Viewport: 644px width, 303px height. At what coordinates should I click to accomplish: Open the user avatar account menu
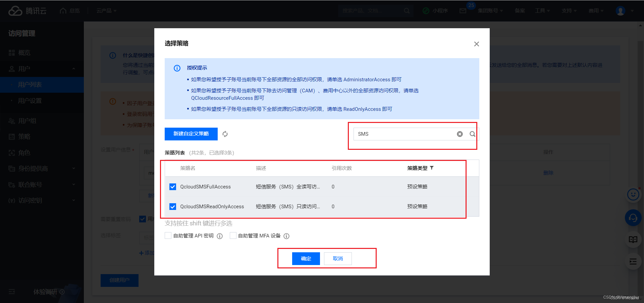coord(621,11)
